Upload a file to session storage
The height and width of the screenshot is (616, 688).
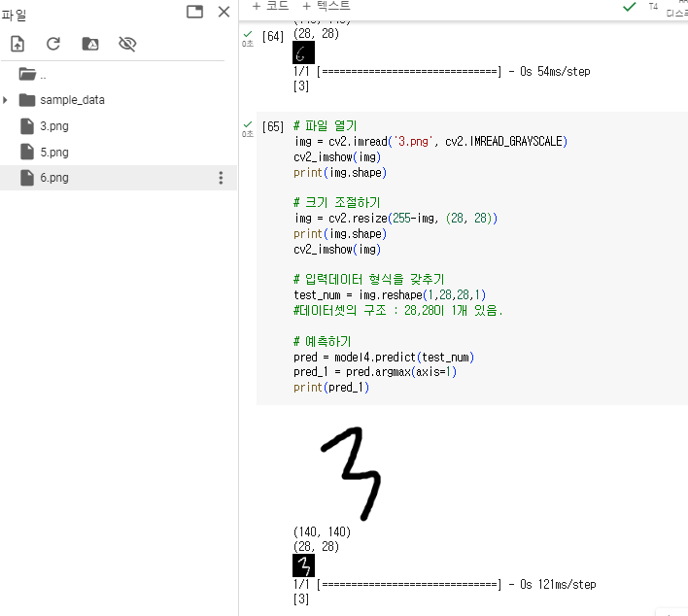[17, 44]
